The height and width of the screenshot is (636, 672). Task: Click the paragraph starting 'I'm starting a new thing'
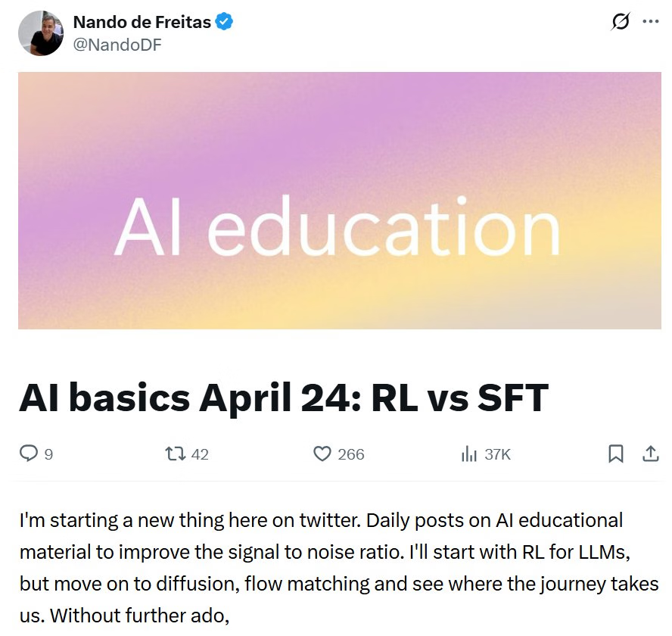tap(339, 568)
